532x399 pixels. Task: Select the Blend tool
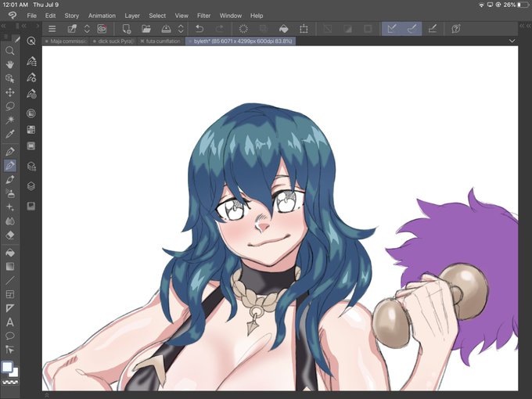coord(10,221)
